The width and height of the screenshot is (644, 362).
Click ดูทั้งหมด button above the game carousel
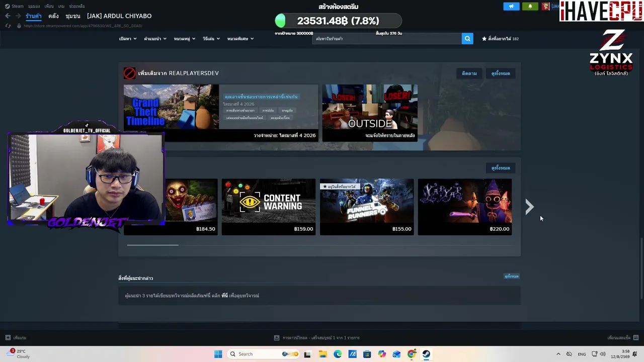(501, 168)
